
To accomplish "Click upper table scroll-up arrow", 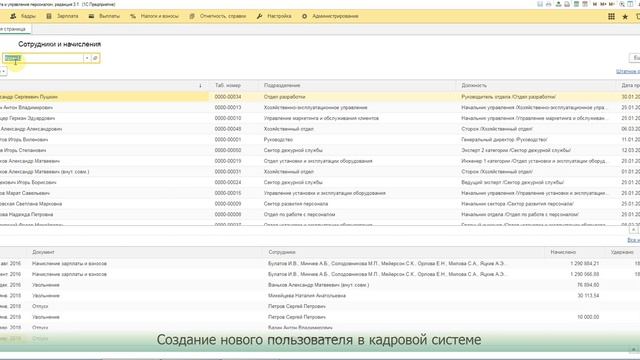I will click(x=633, y=230).
